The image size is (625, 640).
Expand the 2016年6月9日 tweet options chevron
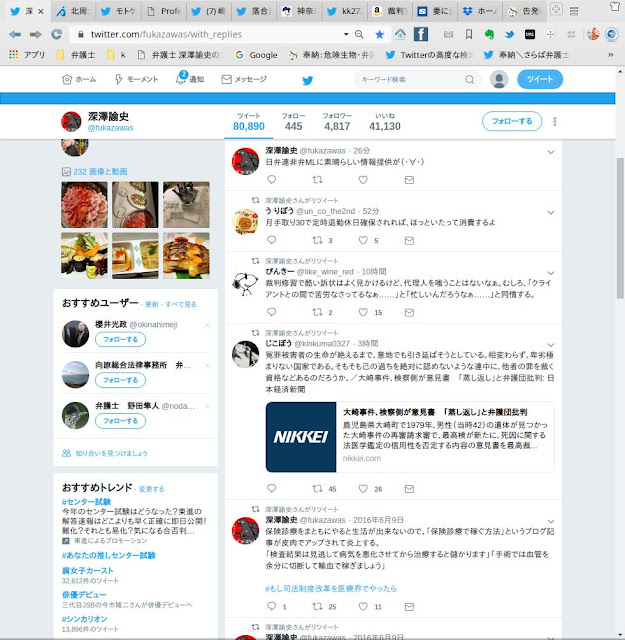point(551,522)
